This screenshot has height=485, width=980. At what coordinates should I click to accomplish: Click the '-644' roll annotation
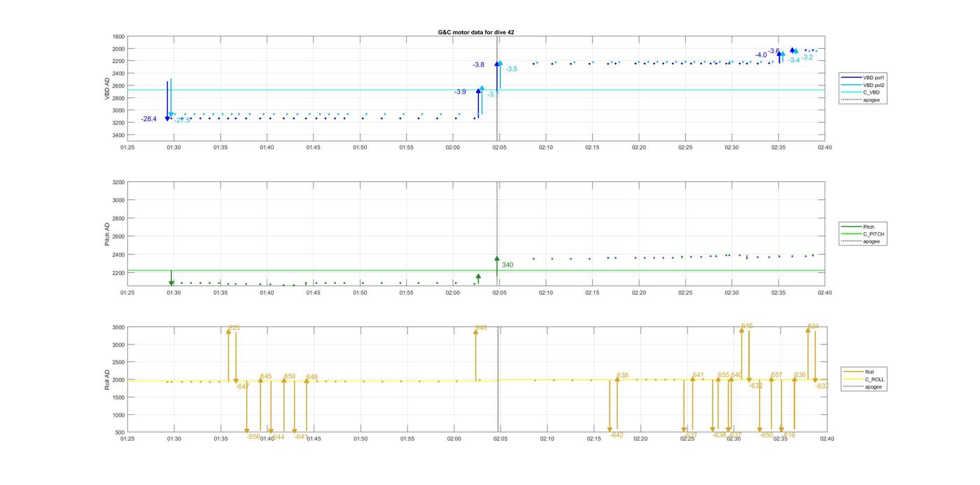coord(277,437)
